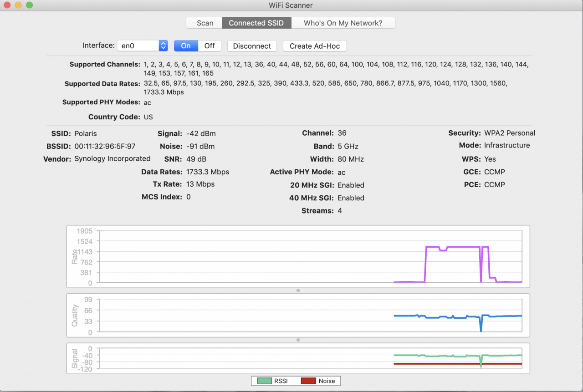Click the Mode value "Infrastructure"
The image size is (583, 392).
click(x=507, y=145)
